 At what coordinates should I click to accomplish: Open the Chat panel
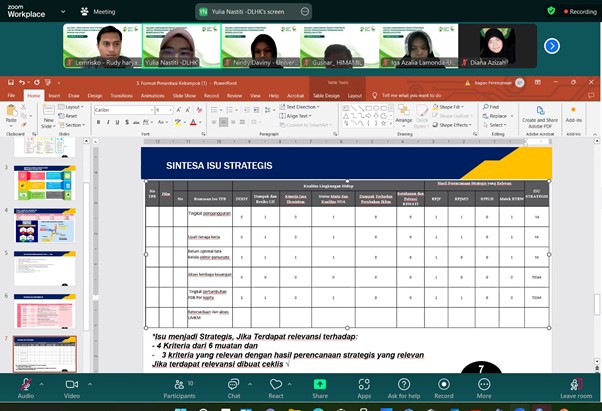234,383
